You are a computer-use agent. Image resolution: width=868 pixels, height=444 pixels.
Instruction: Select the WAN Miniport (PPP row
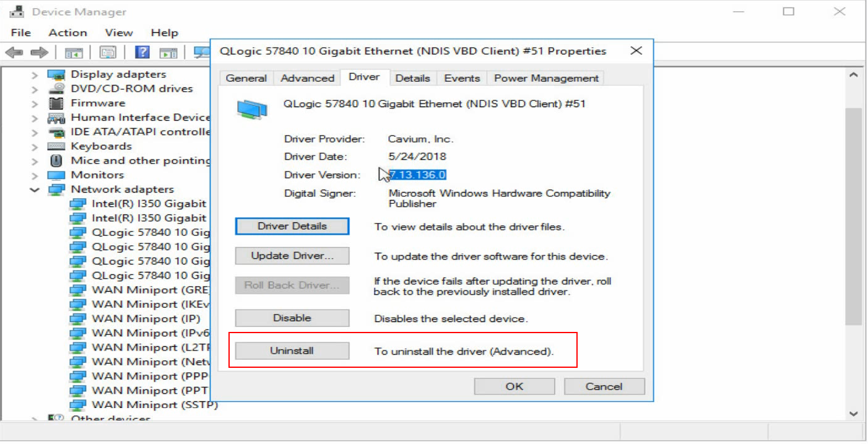[140, 376]
